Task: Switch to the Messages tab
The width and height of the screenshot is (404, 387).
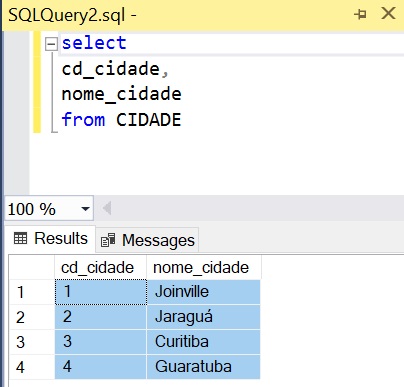Action: point(148,240)
